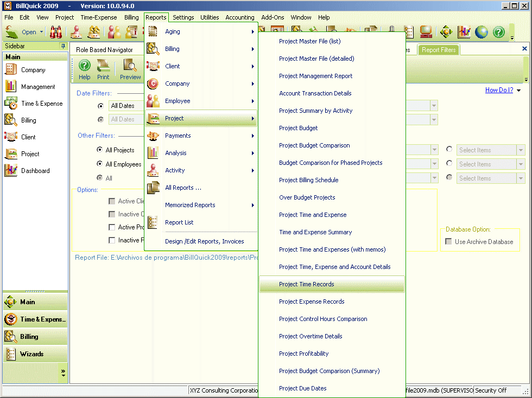Open Dashboard in the sidebar
532x398 pixels.
[35, 170]
